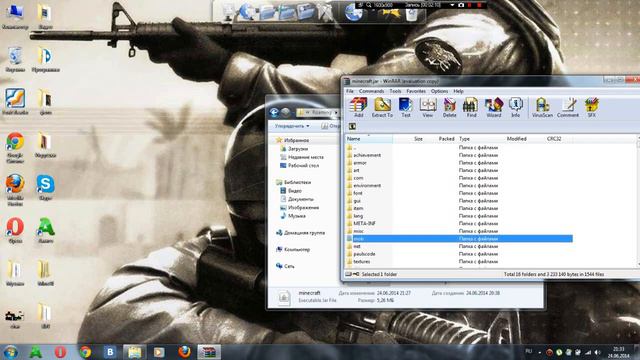Open the Options menu in WinRAR
Viewport: 640px width, 360px height.
coord(439,91)
